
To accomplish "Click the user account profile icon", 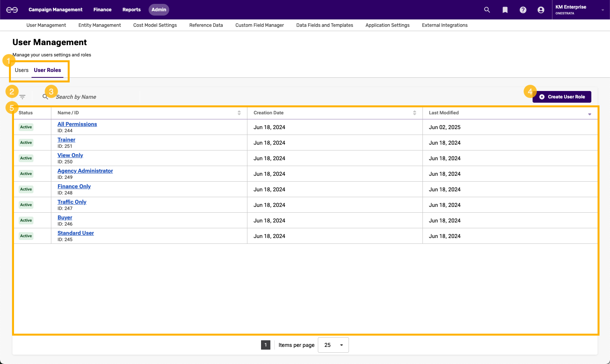I will (541, 10).
